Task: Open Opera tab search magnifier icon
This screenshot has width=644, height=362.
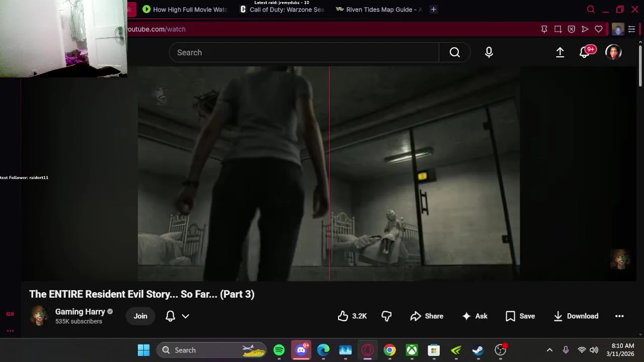Action: point(591,10)
